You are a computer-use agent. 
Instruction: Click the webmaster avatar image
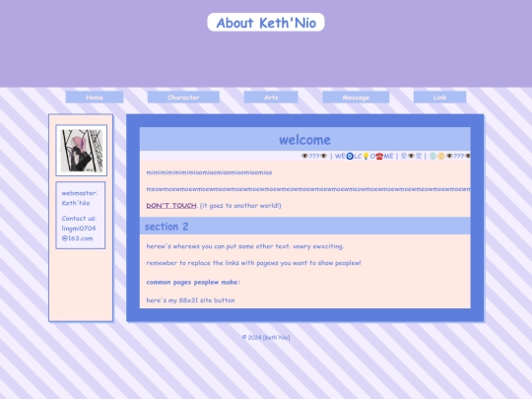point(82,151)
